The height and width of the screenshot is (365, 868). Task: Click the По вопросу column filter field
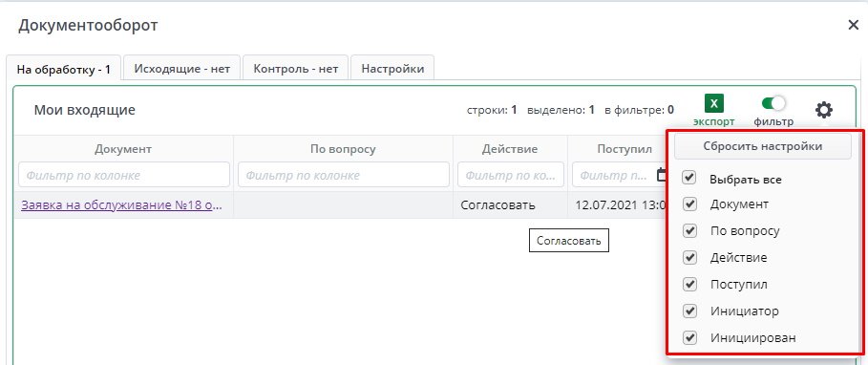pyautogui.click(x=343, y=175)
